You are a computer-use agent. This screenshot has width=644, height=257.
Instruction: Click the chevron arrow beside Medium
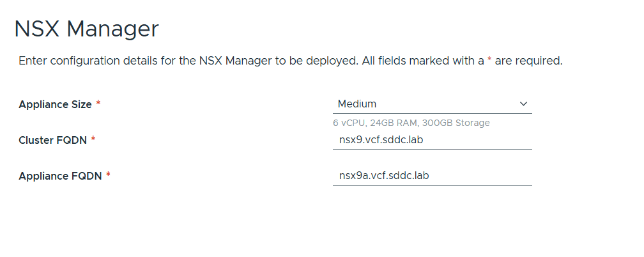523,104
